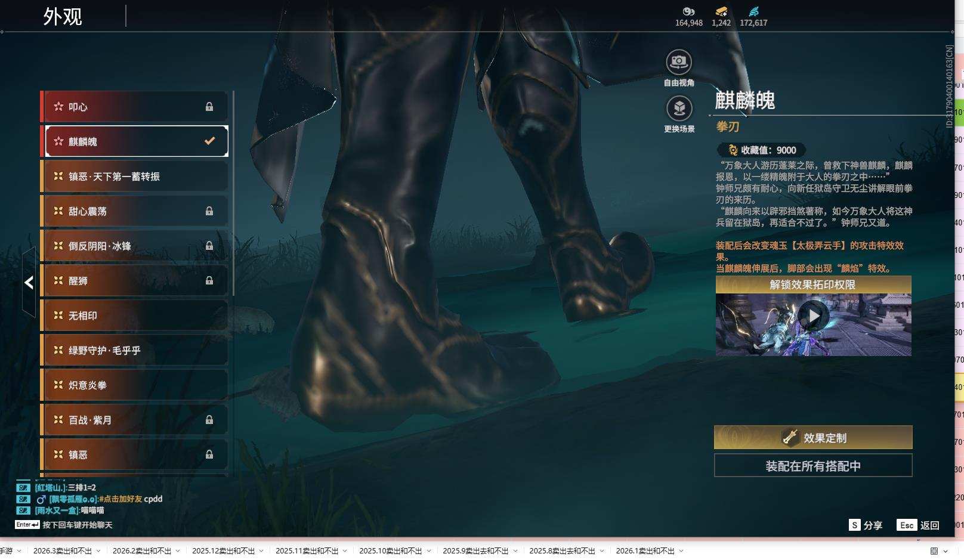The width and height of the screenshot is (964, 560).
Task: Switch to the 2025.10卖出和不出 sheet tab
Action: tap(390, 551)
